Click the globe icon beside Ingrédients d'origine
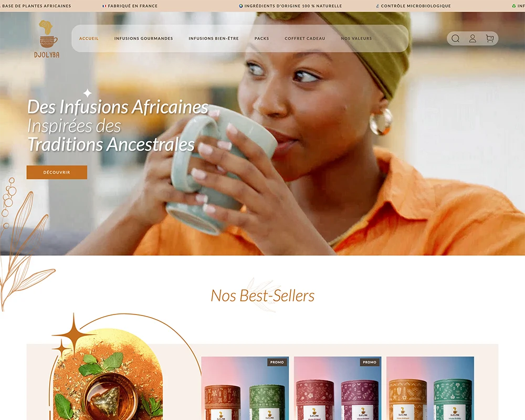 pos(241,6)
